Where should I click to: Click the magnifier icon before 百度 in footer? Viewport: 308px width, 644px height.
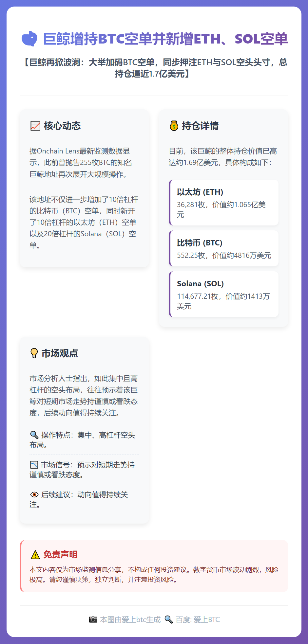pos(169,619)
